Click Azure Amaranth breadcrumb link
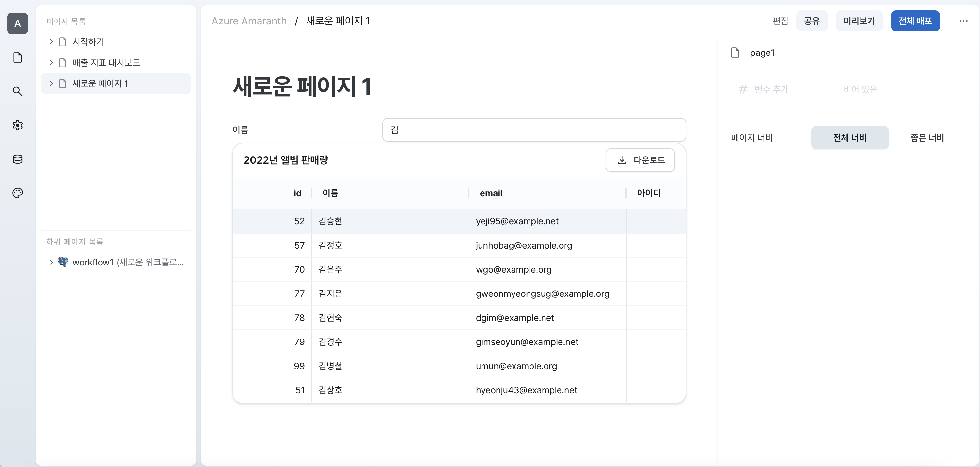The width and height of the screenshot is (980, 467). (x=249, y=21)
